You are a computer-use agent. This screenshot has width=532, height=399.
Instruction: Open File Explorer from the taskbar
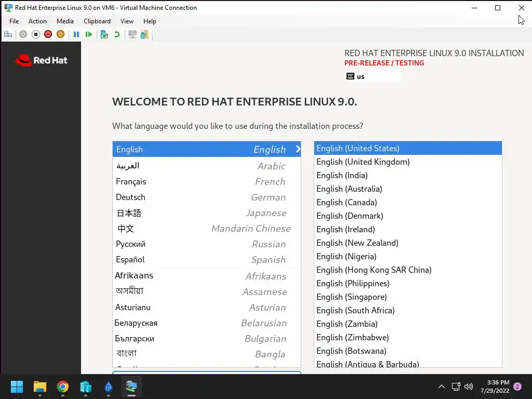click(x=39, y=387)
